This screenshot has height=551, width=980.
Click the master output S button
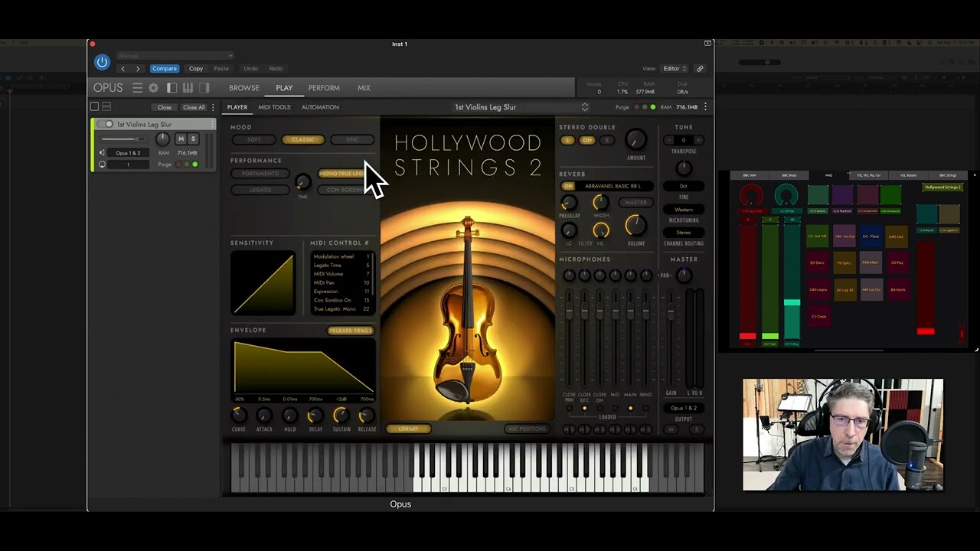[x=697, y=429]
